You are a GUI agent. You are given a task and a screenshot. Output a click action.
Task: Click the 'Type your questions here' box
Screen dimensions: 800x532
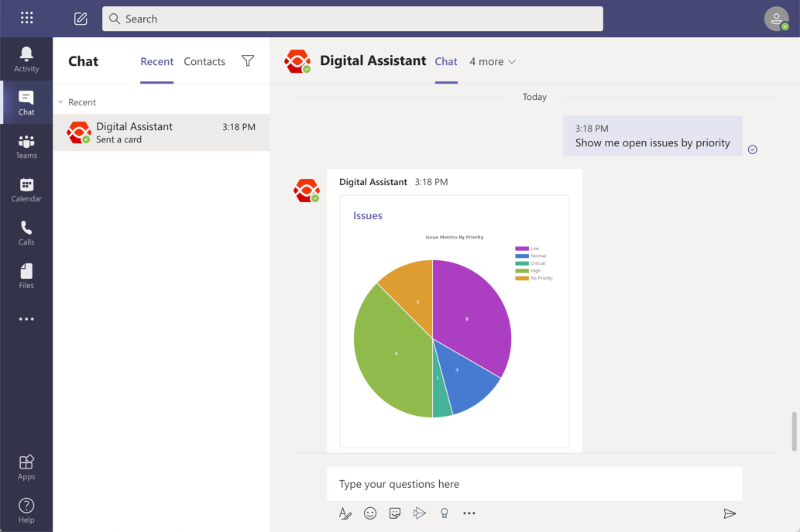coord(534,484)
